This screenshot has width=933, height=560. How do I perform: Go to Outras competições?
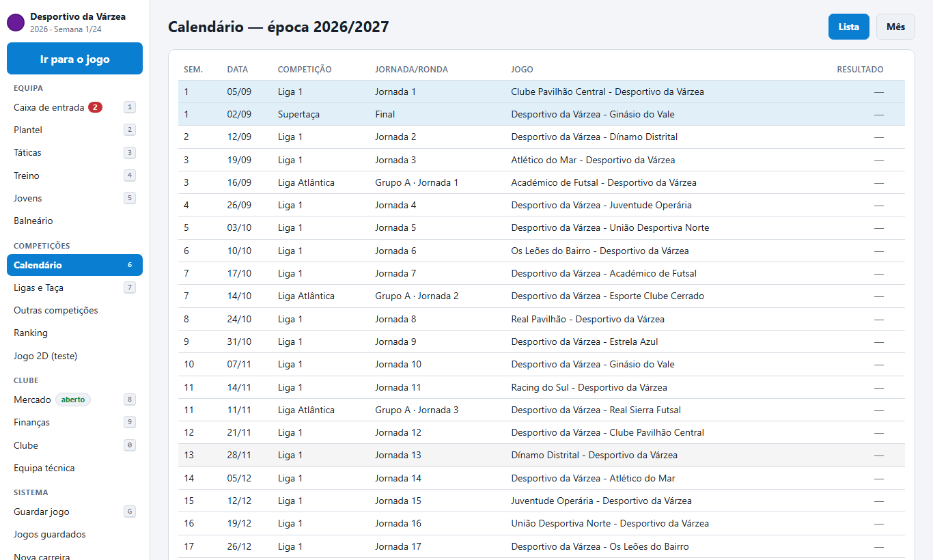74,310
